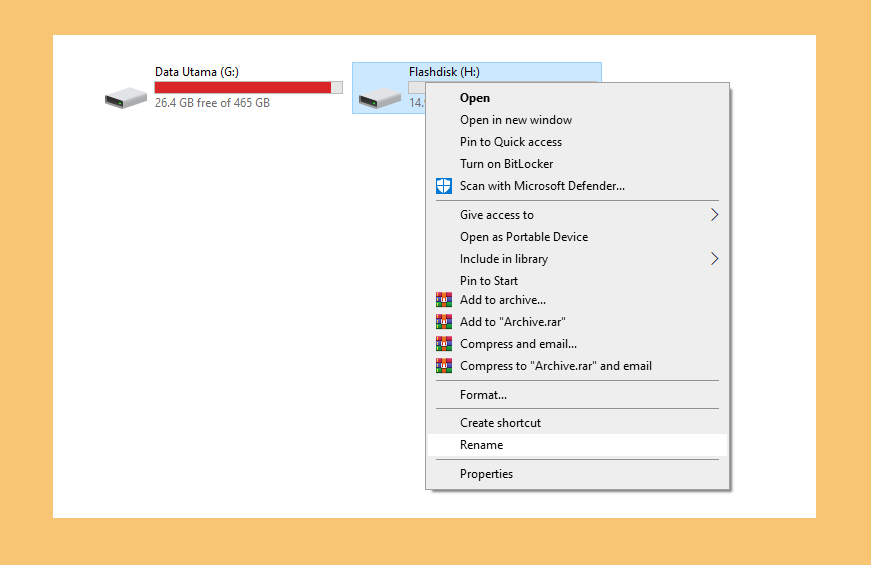Choose Rename in the context menu
The image size is (871, 565).
click(x=577, y=445)
